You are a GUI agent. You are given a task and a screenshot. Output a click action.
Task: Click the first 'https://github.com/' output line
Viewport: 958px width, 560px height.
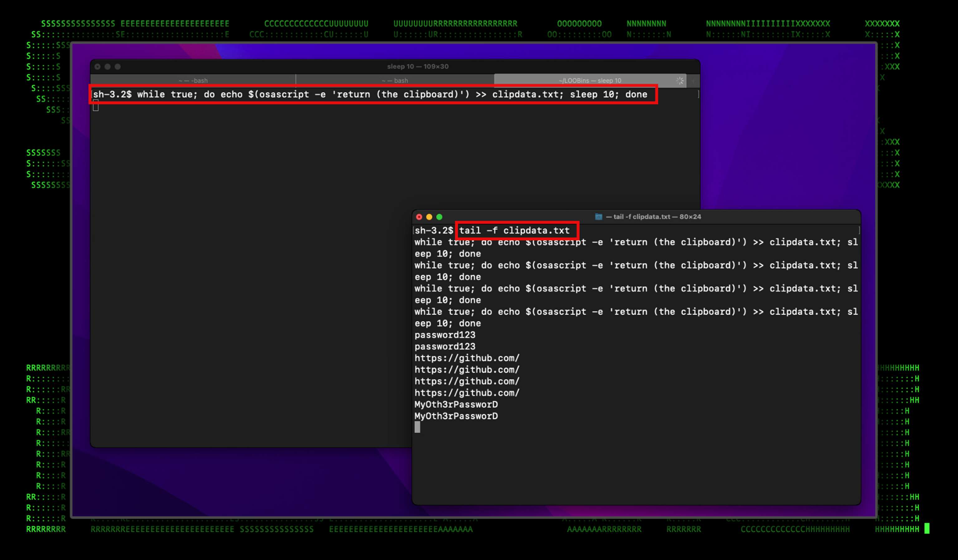click(467, 358)
